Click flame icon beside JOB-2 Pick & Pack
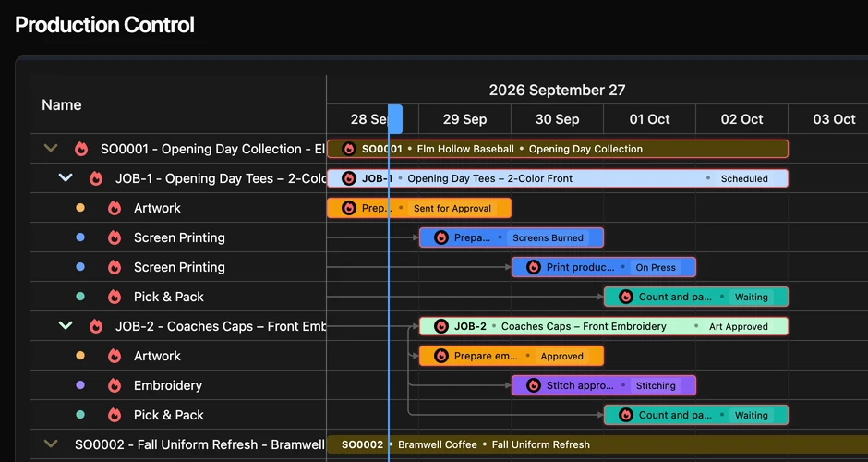Screen dimensions: 868x462 coord(115,415)
